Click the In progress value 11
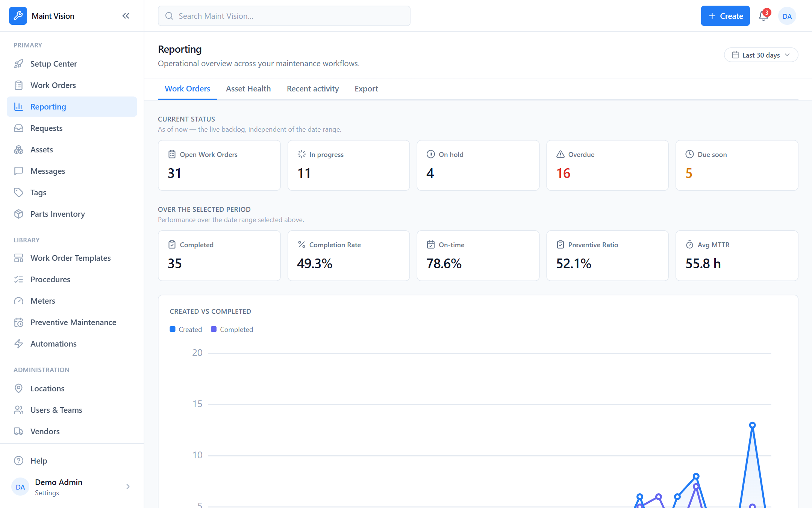This screenshot has height=508, width=812. click(304, 173)
